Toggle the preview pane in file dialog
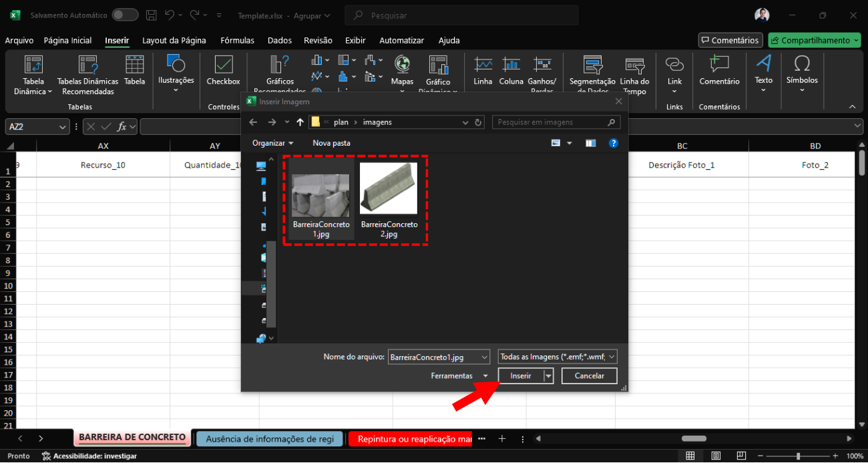This screenshot has height=463, width=868. [590, 143]
